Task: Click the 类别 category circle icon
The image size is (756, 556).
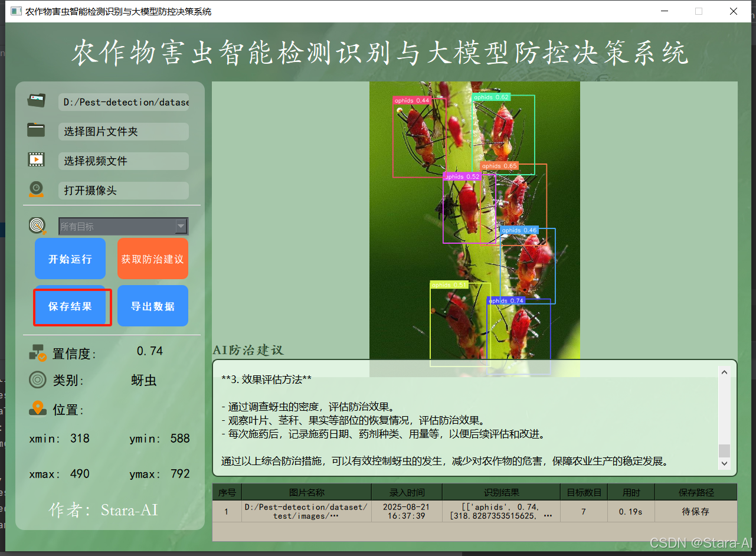Action: coord(38,380)
